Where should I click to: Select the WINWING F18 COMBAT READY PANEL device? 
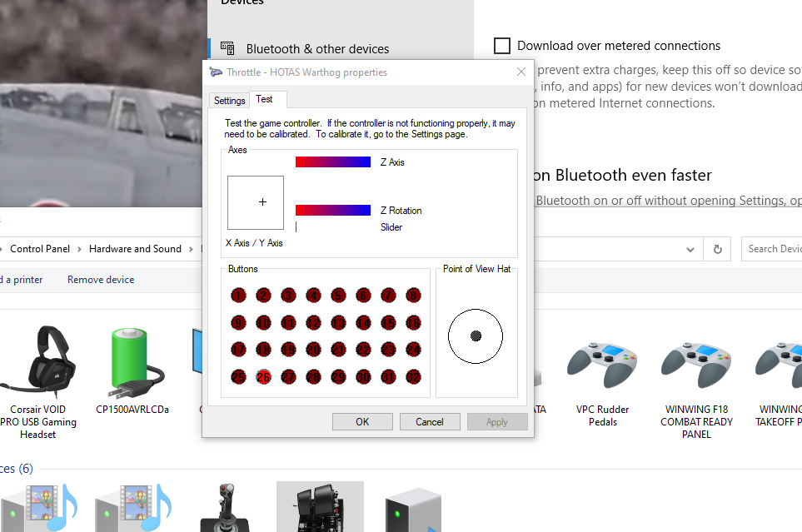696,390
